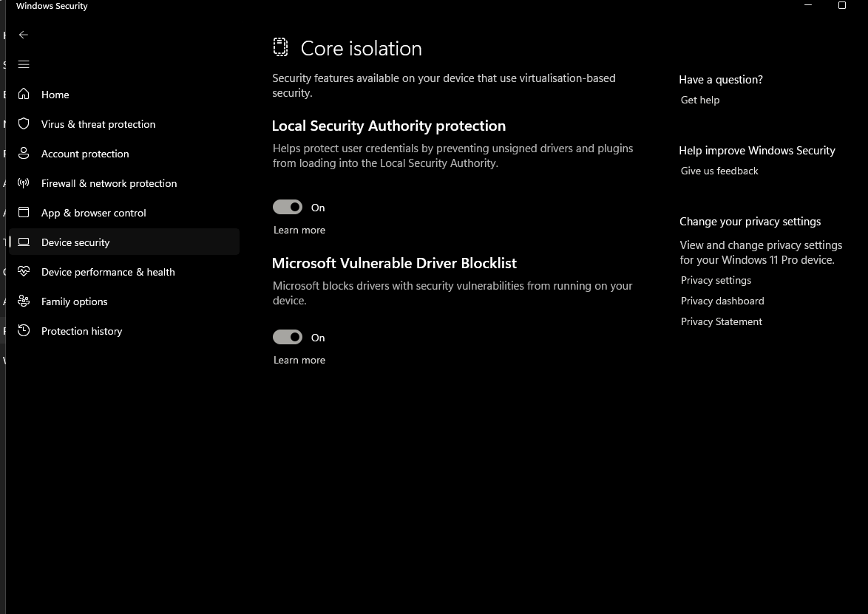Click the Family options people icon
868x614 pixels.
[24, 301]
